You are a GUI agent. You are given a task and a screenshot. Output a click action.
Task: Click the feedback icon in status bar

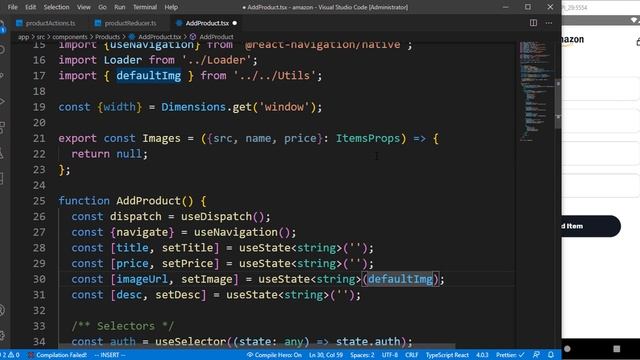536,355
